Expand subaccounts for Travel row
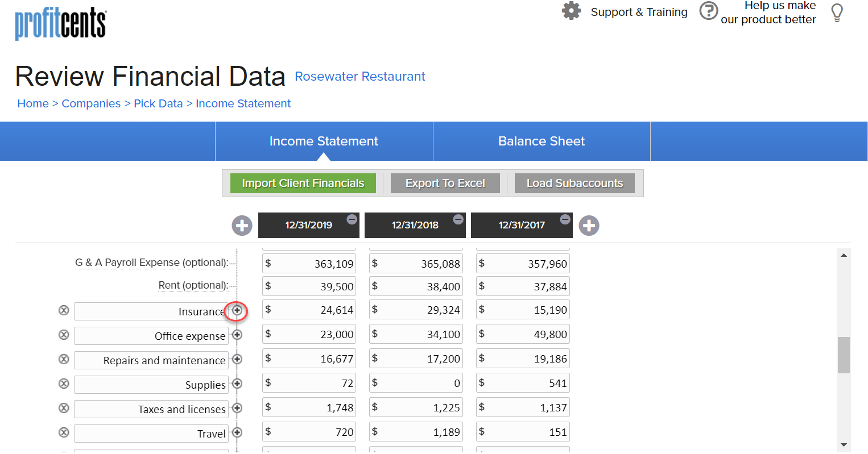This screenshot has width=868, height=454. pyautogui.click(x=237, y=432)
